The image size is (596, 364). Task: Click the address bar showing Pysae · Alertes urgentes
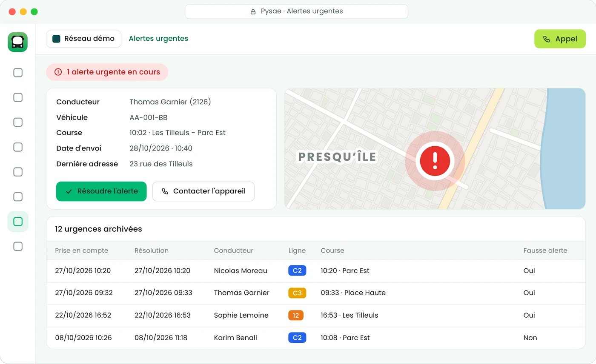coord(296,11)
